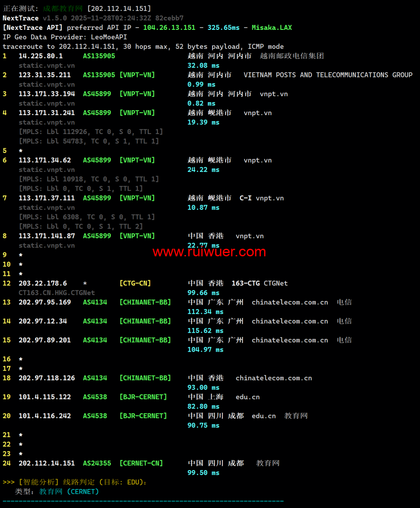Click the AS135905 number on hop 1
This screenshot has width=420, height=508.
point(99,56)
